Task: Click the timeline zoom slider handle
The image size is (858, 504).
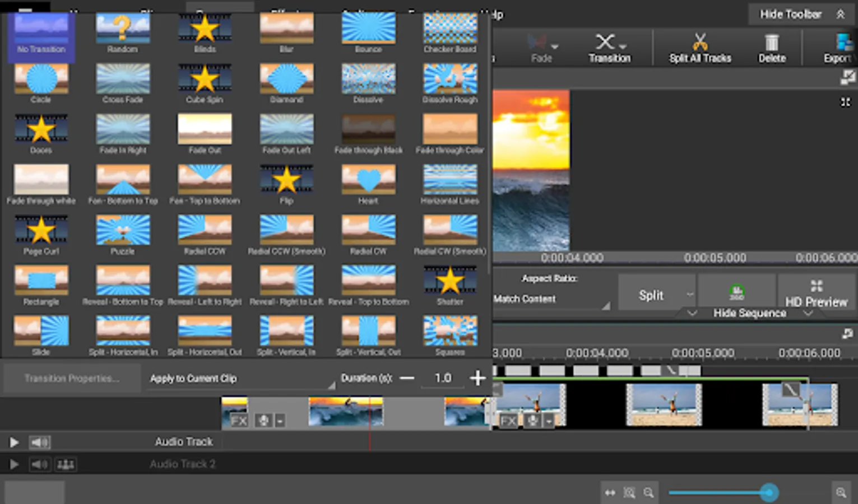Action: [769, 493]
